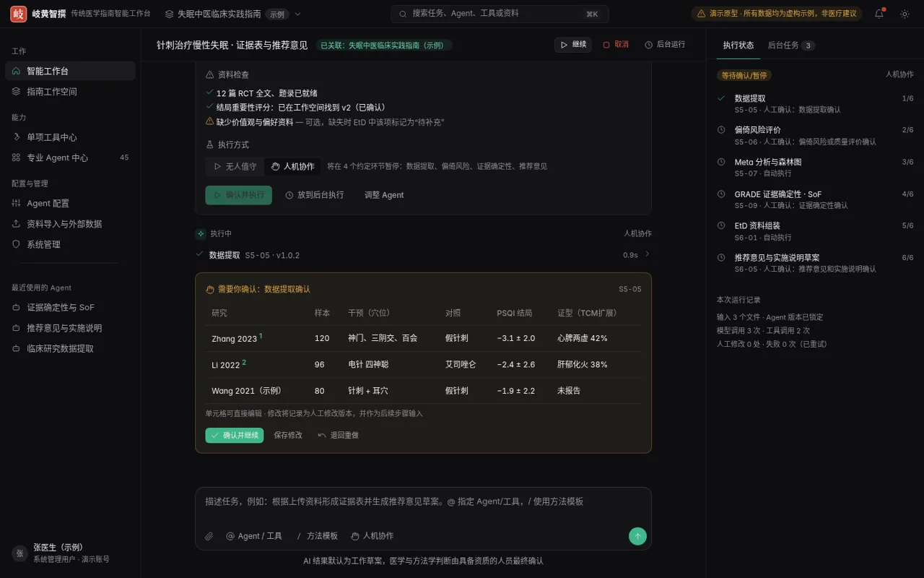Open 系统管理
Screen dimensions: 924x578
coord(70,245)
